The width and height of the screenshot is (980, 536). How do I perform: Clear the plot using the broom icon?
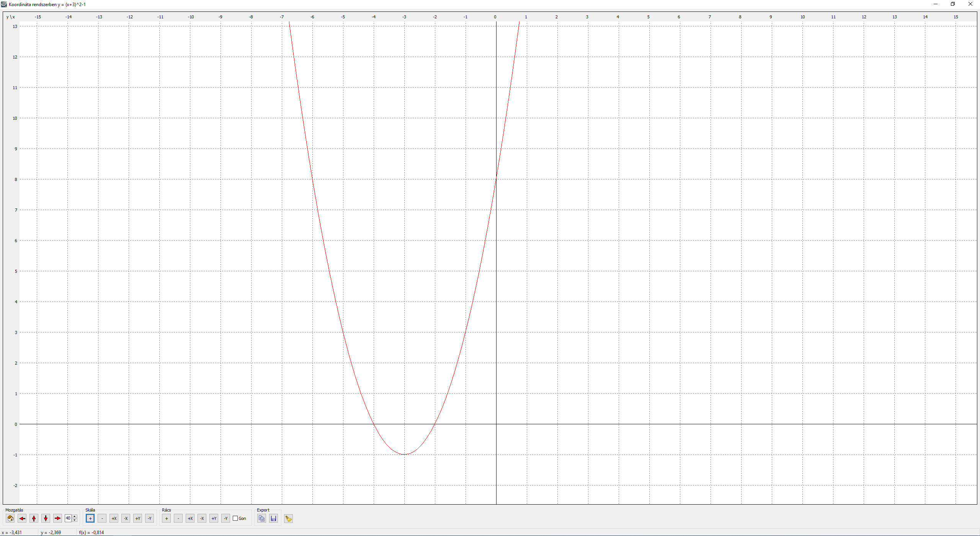289,518
